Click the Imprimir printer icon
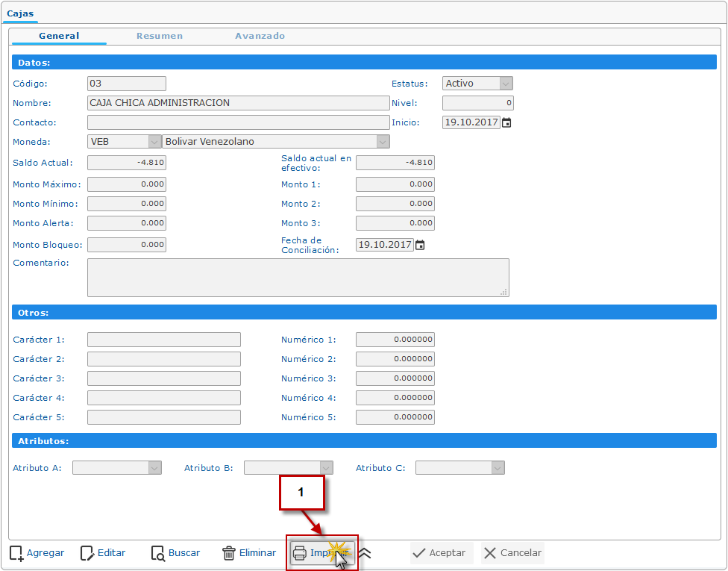 click(300, 553)
